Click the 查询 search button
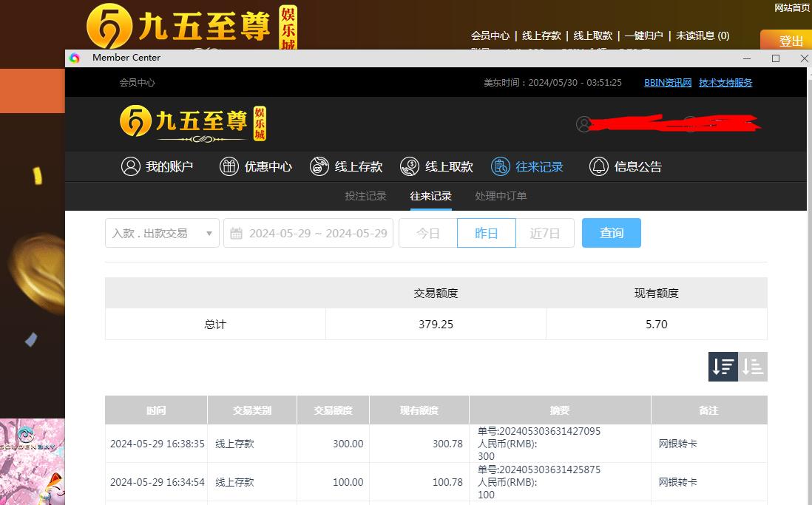The width and height of the screenshot is (812, 505). tap(611, 232)
